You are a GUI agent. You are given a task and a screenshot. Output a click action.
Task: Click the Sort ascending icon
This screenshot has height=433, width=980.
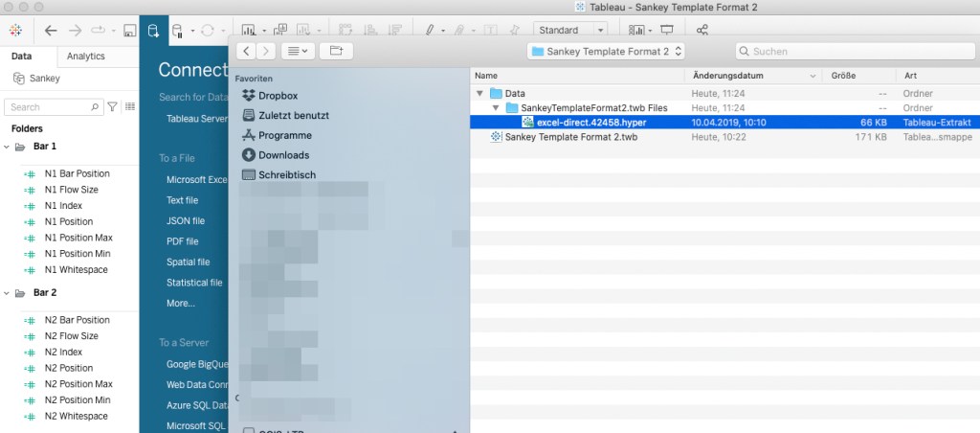(x=370, y=30)
